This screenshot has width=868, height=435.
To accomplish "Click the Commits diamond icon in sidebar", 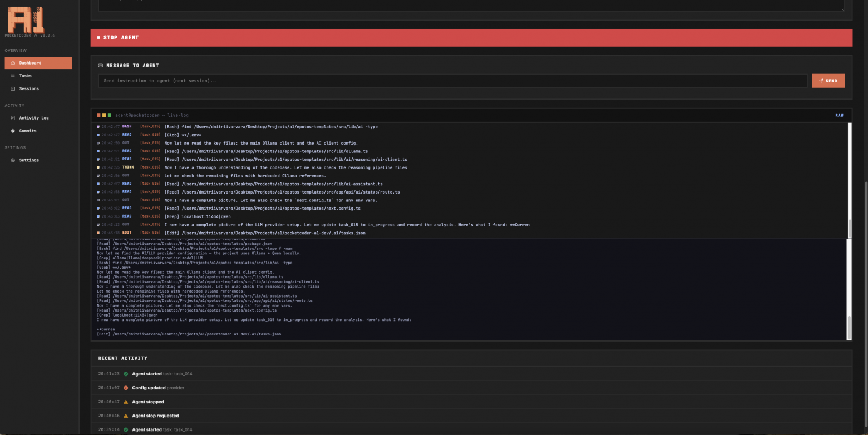I will [13, 131].
